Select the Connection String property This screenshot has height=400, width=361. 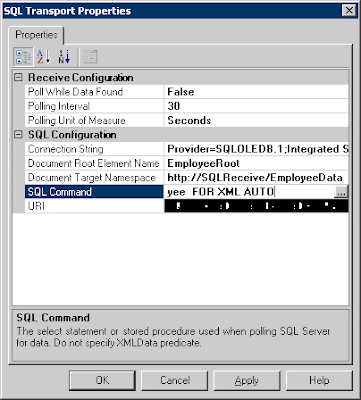tap(94, 149)
